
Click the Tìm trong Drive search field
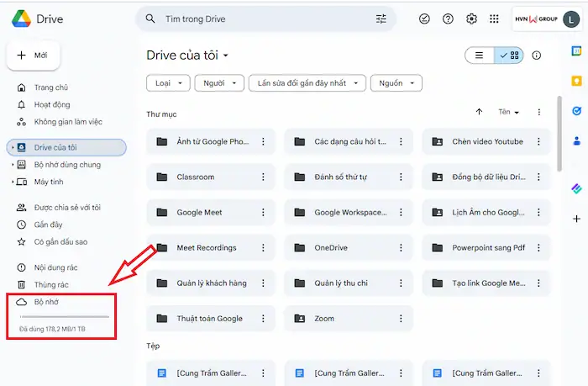click(x=252, y=19)
